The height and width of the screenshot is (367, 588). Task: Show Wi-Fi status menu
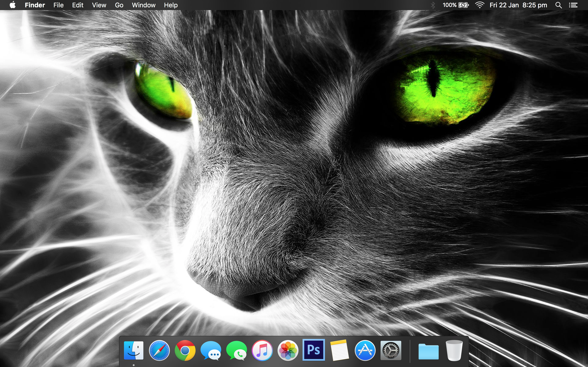(x=479, y=5)
